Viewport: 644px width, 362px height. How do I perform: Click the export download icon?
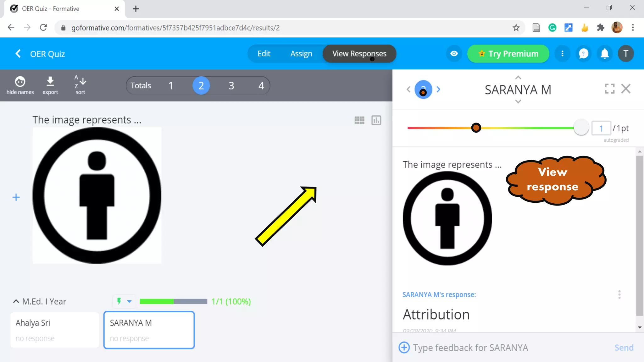coord(50,82)
